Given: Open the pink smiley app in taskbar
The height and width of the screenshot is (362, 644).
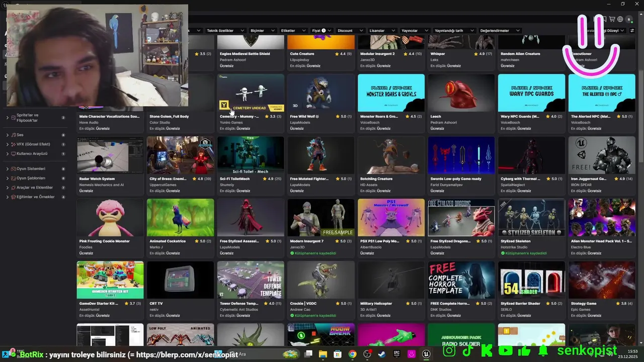Looking at the screenshot, I should [x=412, y=354].
